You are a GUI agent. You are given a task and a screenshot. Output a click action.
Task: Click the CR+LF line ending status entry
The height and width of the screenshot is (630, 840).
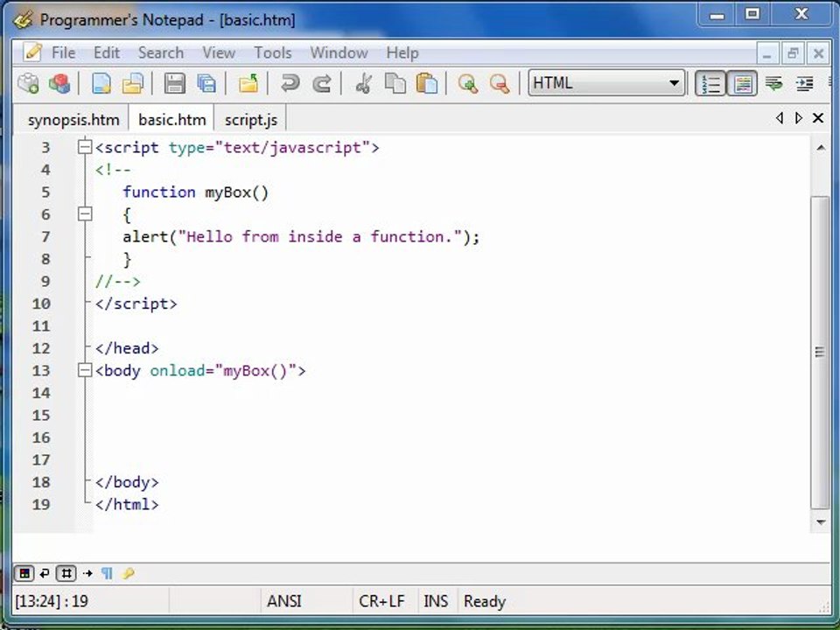pos(381,601)
